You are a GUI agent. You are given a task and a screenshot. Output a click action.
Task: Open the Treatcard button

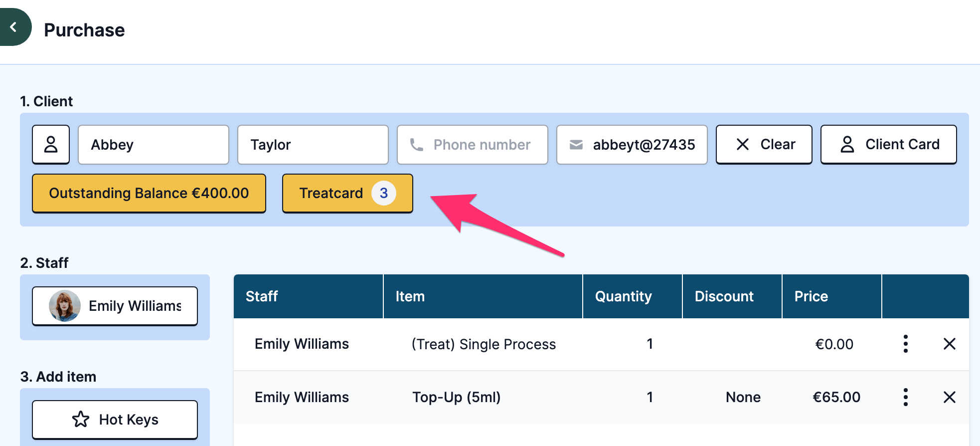pos(347,193)
